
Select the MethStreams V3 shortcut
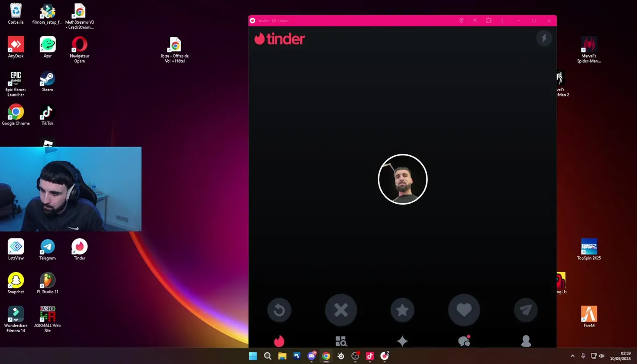(79, 17)
